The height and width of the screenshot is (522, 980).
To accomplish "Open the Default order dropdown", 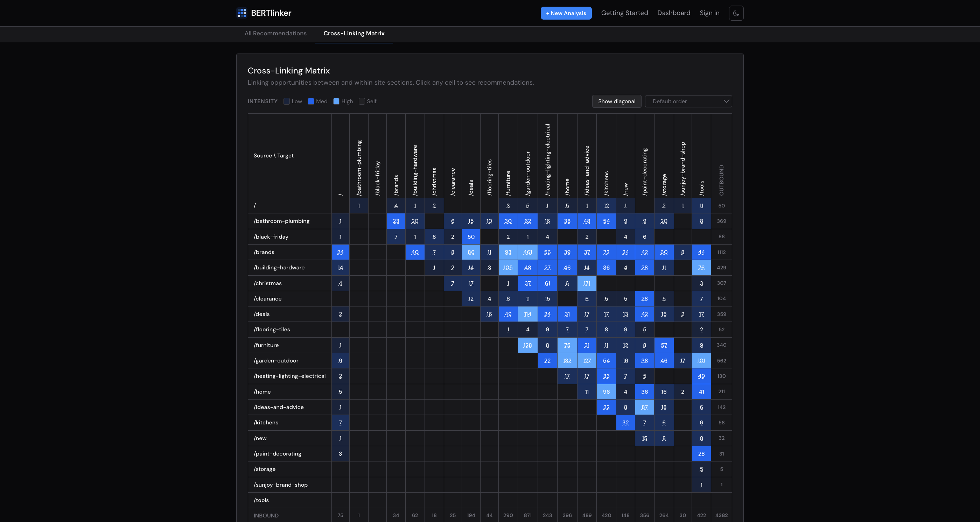I will 688,101.
